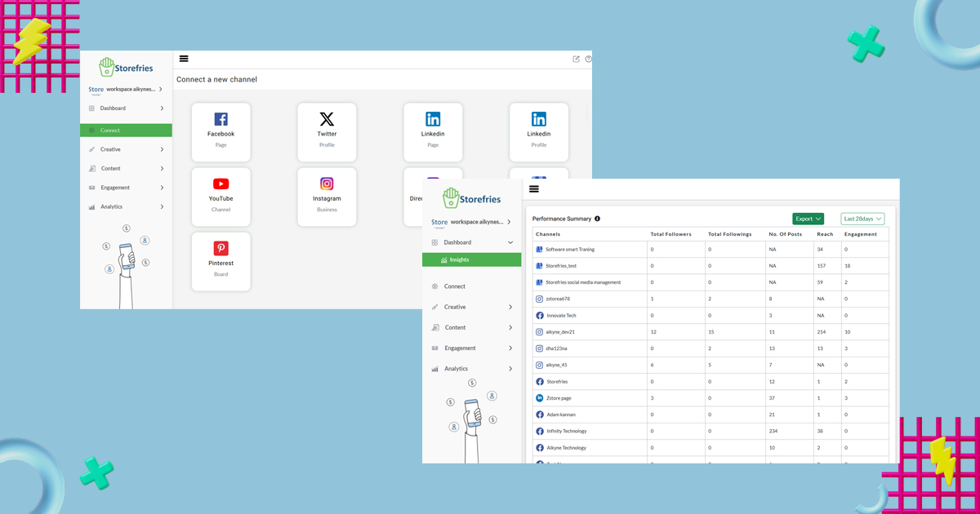The width and height of the screenshot is (980, 514).
Task: Click the Instagram icon beside dha123na
Action: pos(540,348)
